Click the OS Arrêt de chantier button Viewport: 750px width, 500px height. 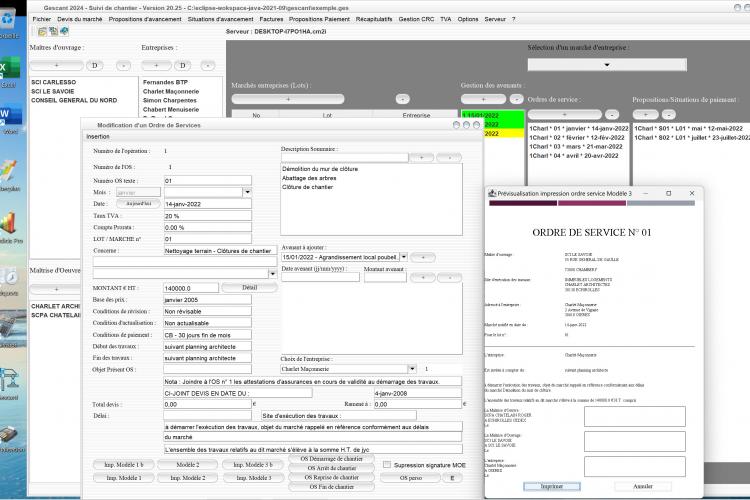pyautogui.click(x=331, y=468)
